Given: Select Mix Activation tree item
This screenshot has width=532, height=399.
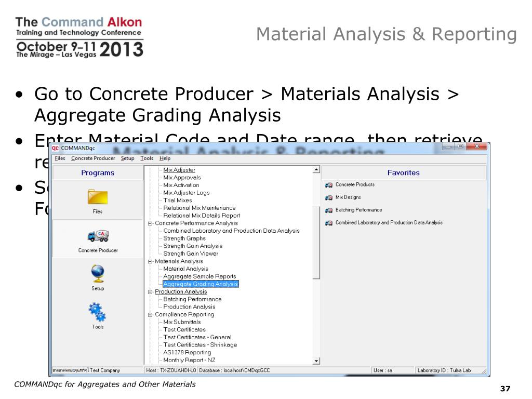Looking at the screenshot, I should point(181,185).
